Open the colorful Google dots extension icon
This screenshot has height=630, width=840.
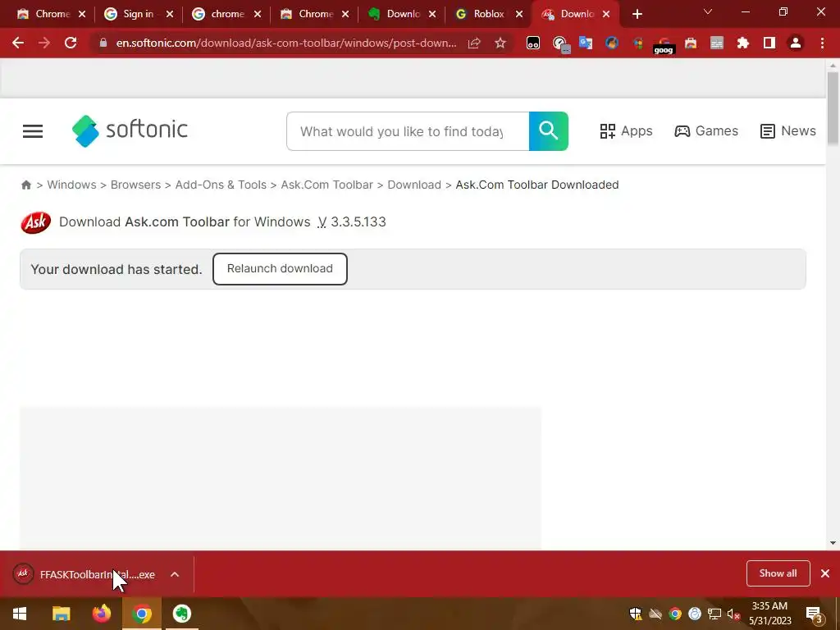click(x=638, y=43)
